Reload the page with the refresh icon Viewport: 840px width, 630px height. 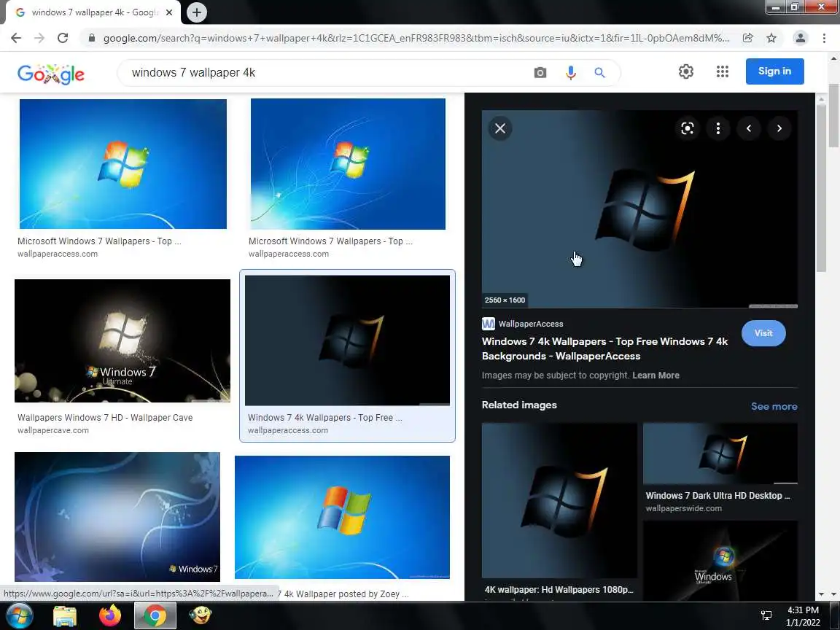coord(63,38)
